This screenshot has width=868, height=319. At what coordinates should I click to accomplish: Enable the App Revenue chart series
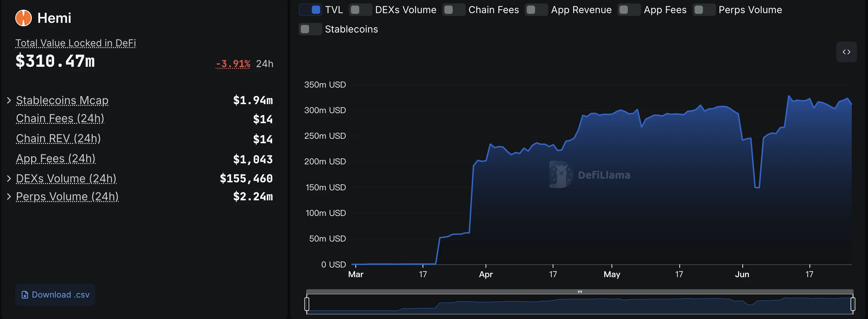[x=536, y=10]
